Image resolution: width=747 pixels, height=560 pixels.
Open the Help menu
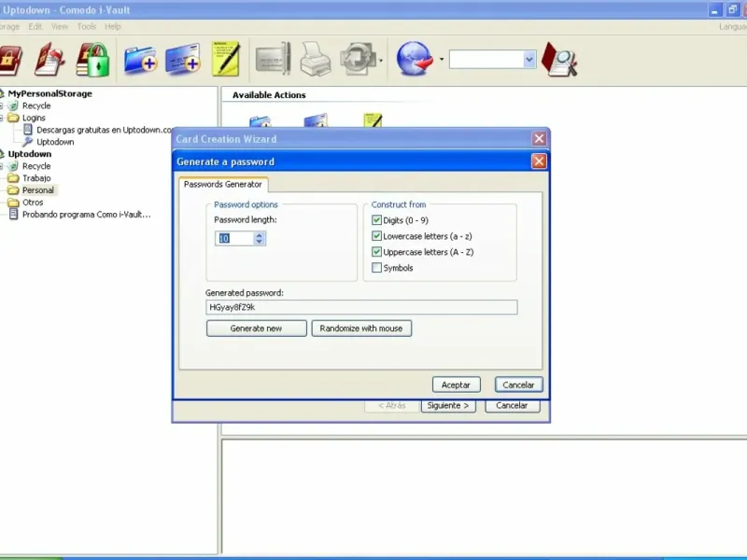point(113,27)
